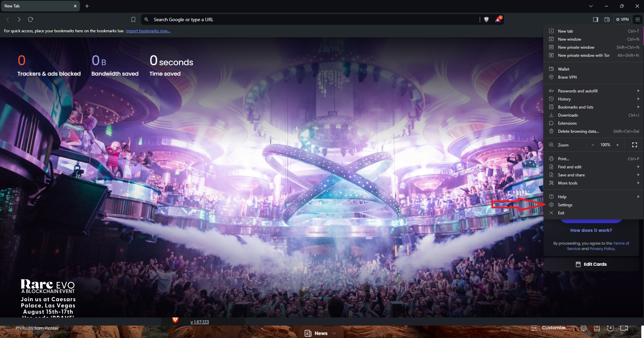Reload the current page

[31, 19]
